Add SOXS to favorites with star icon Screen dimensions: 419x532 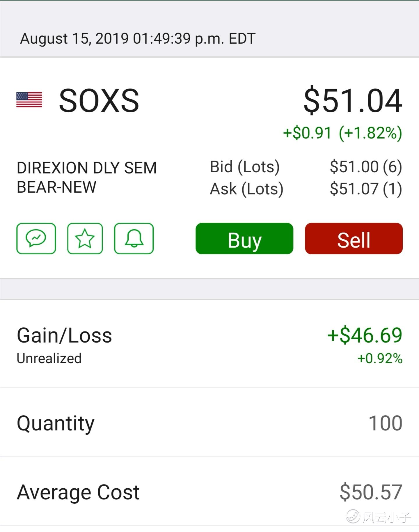[x=85, y=239]
